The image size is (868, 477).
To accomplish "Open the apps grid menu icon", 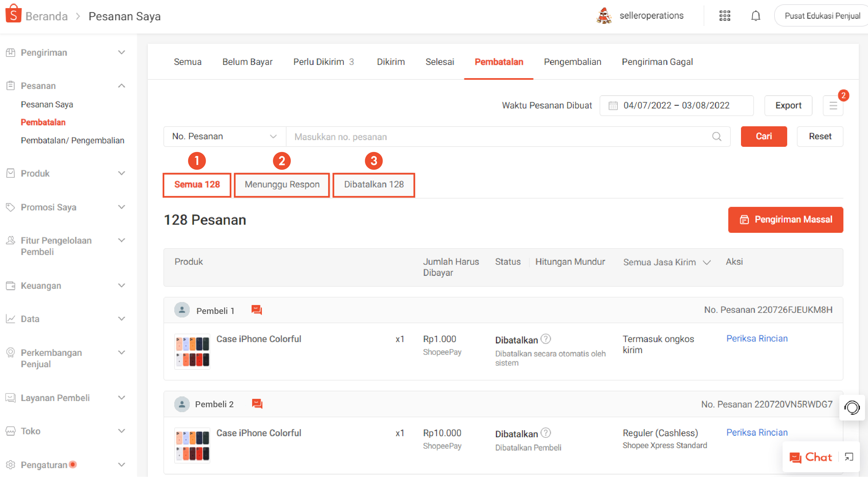I will (x=725, y=16).
